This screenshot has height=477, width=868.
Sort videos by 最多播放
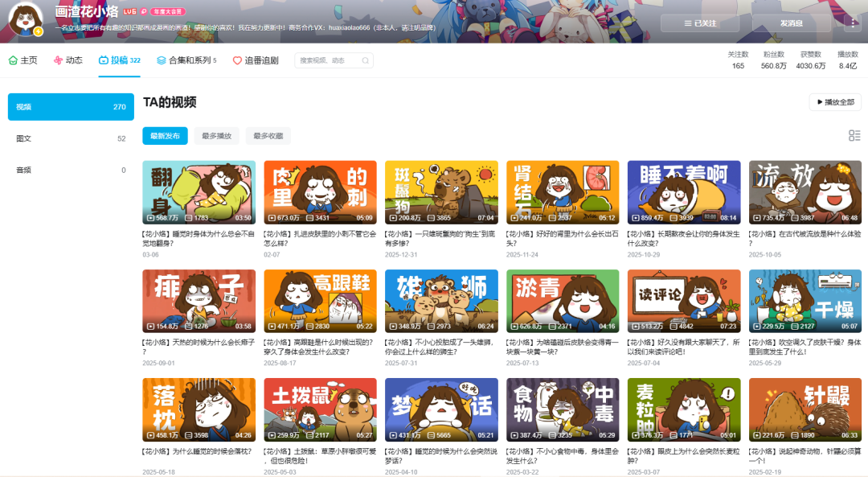(216, 136)
